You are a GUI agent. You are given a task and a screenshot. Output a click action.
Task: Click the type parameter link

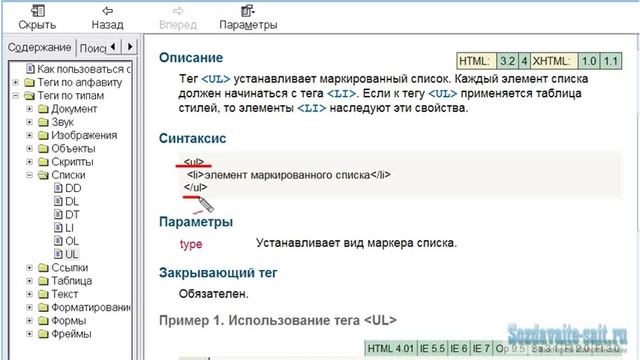(191, 244)
